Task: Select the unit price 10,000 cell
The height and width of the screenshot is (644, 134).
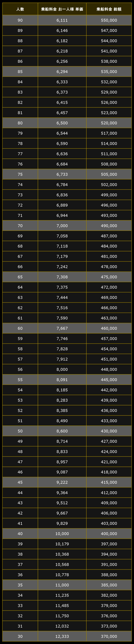Action: 62,534
